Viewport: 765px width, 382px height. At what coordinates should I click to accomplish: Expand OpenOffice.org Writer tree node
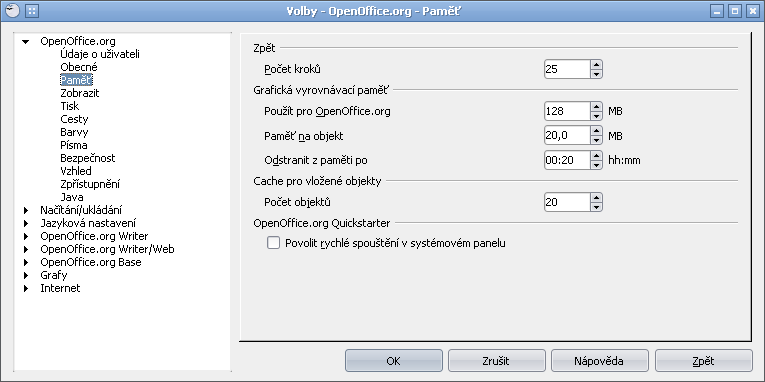(26, 237)
